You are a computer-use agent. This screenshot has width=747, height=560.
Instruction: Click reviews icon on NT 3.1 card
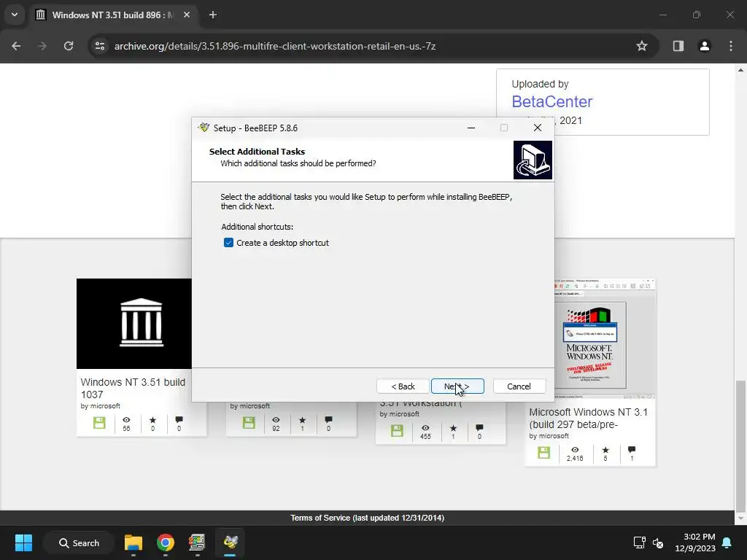[632, 449]
